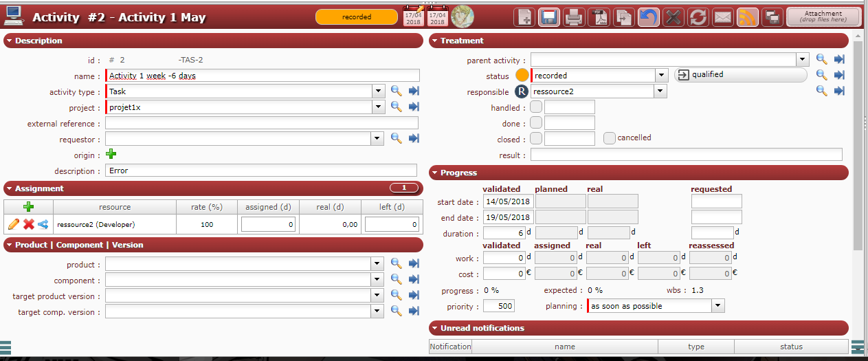Image resolution: width=868 pixels, height=361 pixels.
Task: Send activity by email with envelope icon
Action: [x=722, y=18]
